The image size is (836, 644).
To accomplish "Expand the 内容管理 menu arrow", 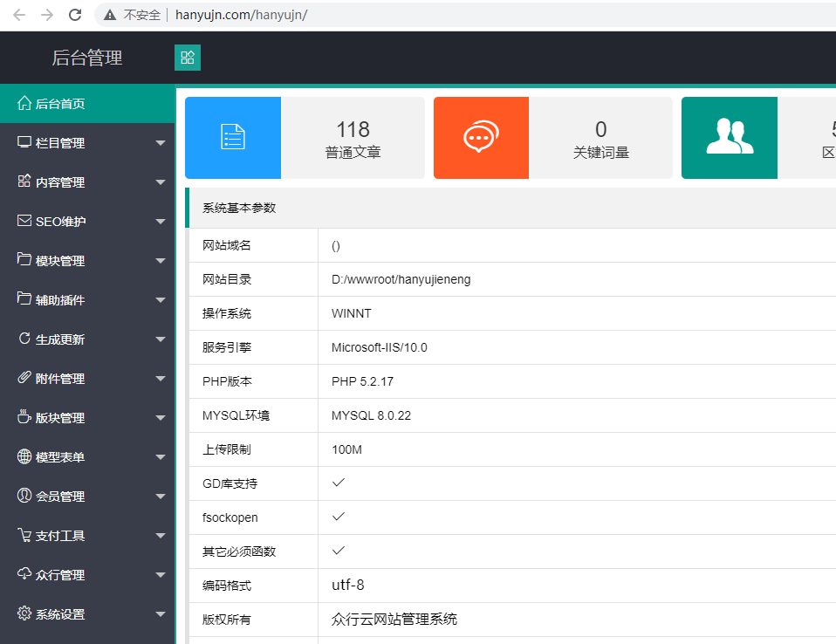I will tap(160, 182).
